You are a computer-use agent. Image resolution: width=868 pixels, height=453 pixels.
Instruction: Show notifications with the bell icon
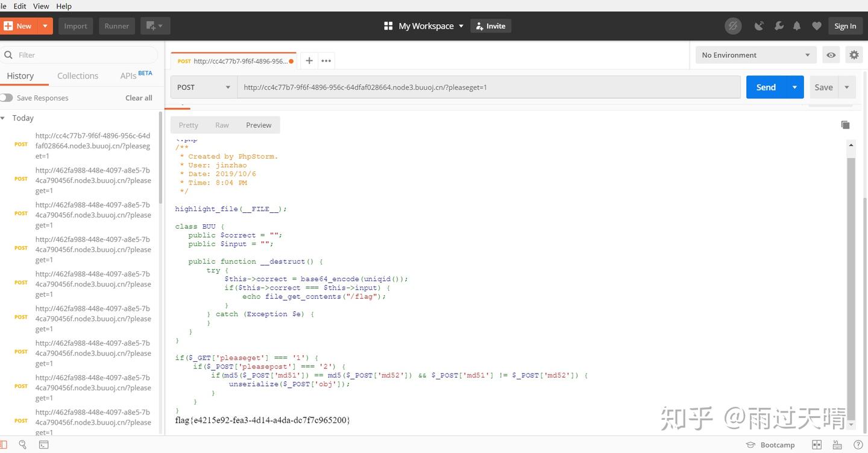click(797, 26)
